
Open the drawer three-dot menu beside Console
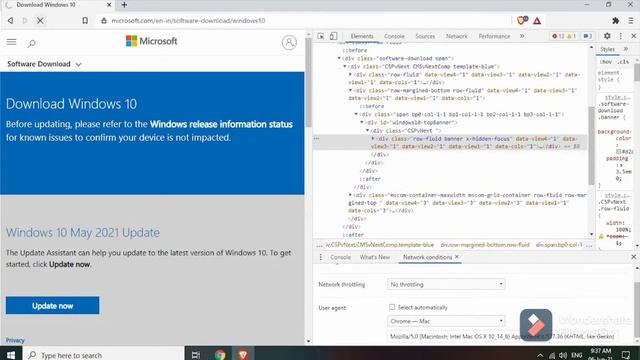320,257
